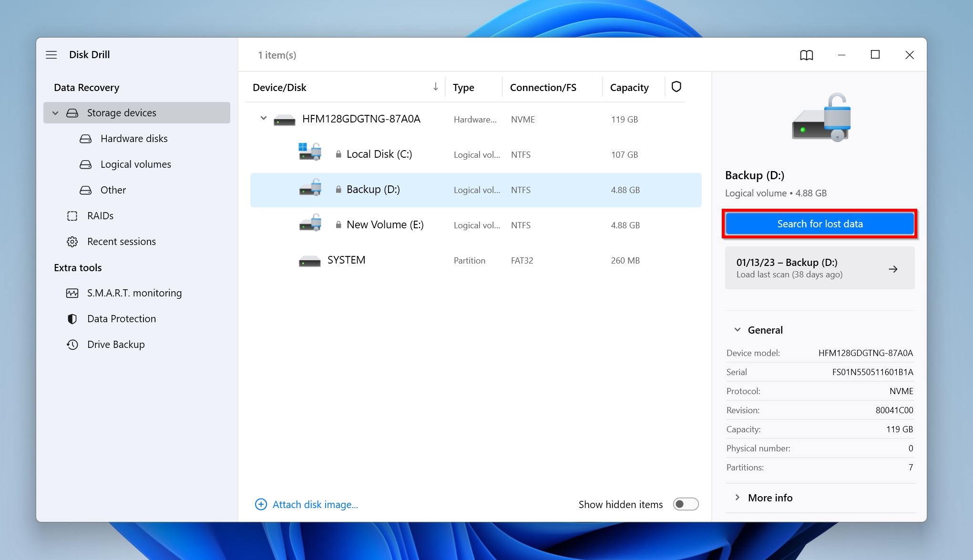973x560 pixels.
Task: Click Device model value HFM128GDGTNG-87A0A in General
Action: coord(866,353)
